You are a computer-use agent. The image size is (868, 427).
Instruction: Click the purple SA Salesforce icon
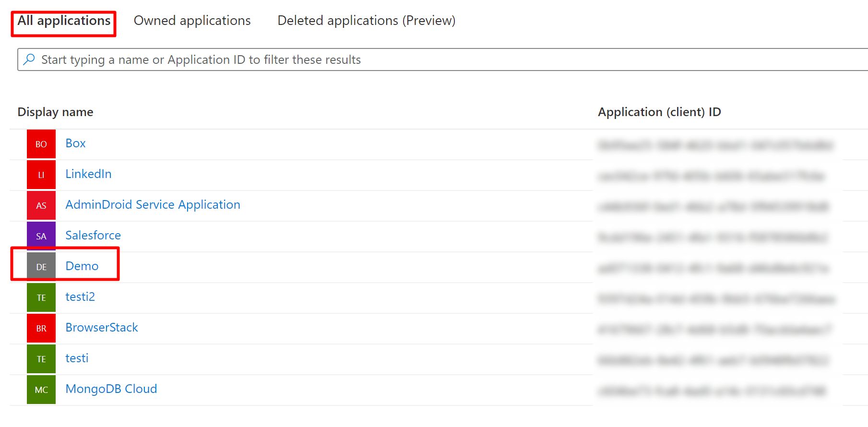tap(41, 236)
